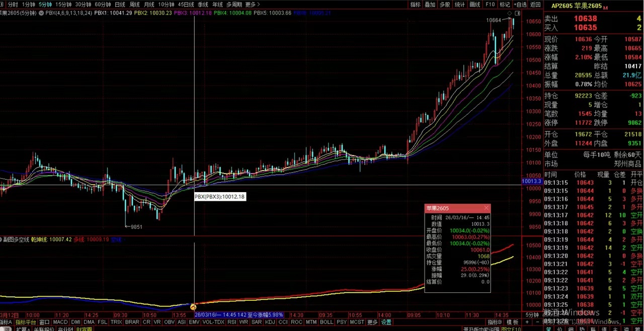Viewport: 644px width, 331px height.
Task: Select the 指标A tab at bottom
Action: (6, 322)
